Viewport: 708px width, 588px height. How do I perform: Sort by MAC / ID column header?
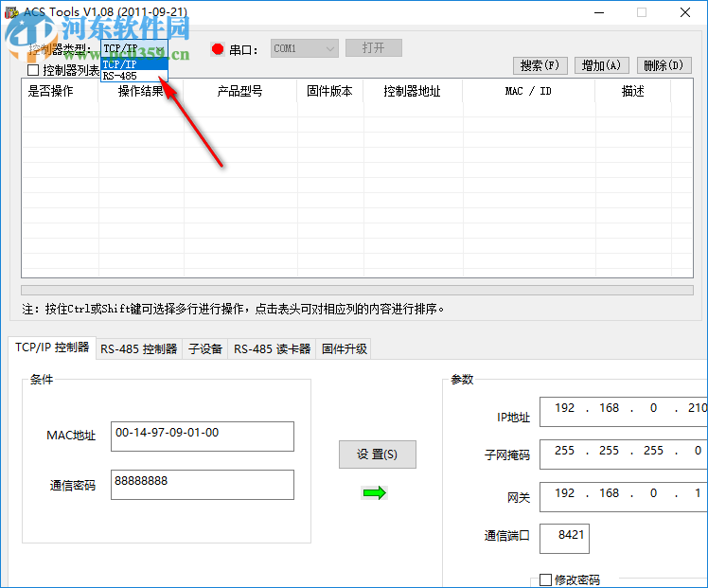click(x=529, y=91)
